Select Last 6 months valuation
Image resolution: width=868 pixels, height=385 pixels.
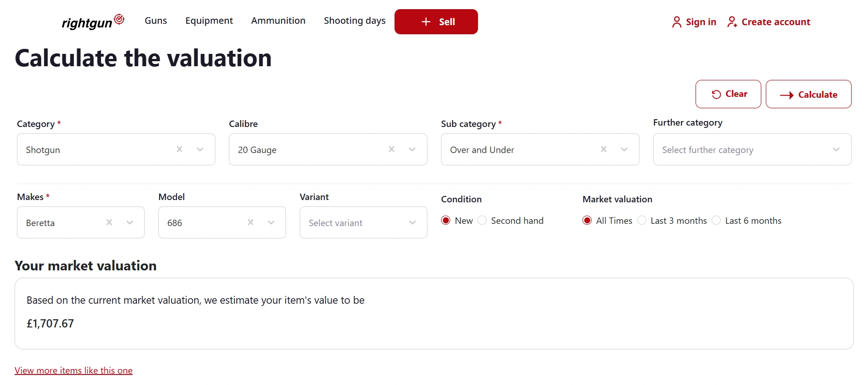[716, 221]
